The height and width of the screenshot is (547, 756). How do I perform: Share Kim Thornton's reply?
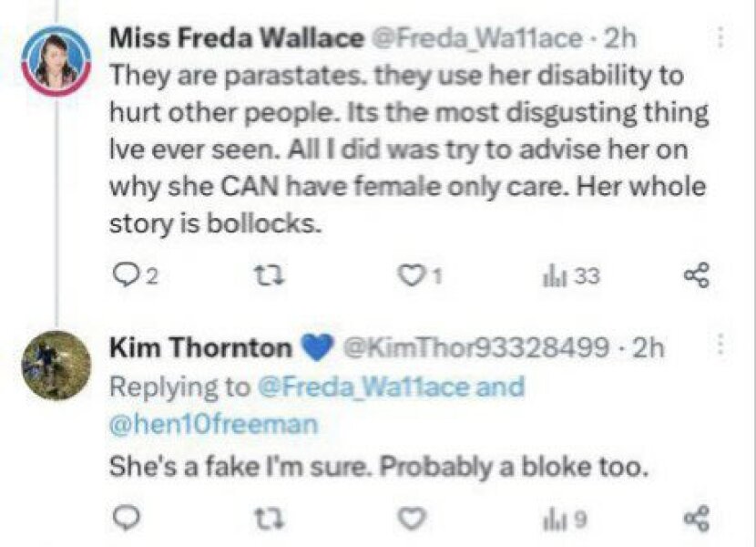click(x=697, y=519)
